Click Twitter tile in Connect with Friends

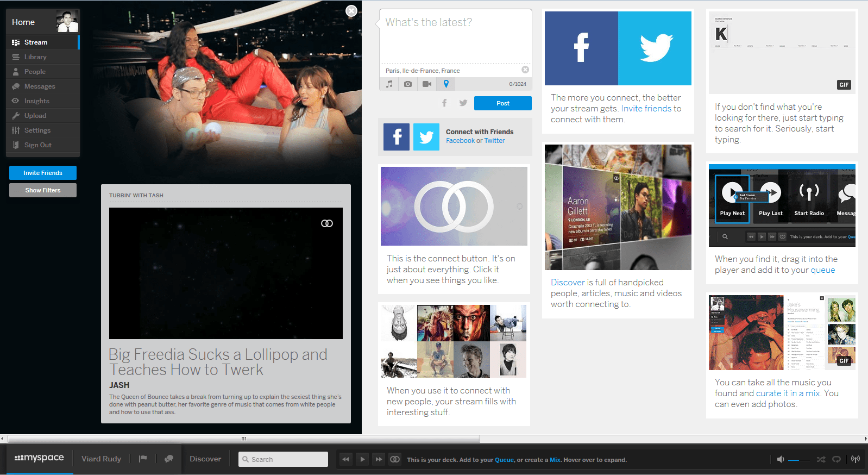(426, 137)
